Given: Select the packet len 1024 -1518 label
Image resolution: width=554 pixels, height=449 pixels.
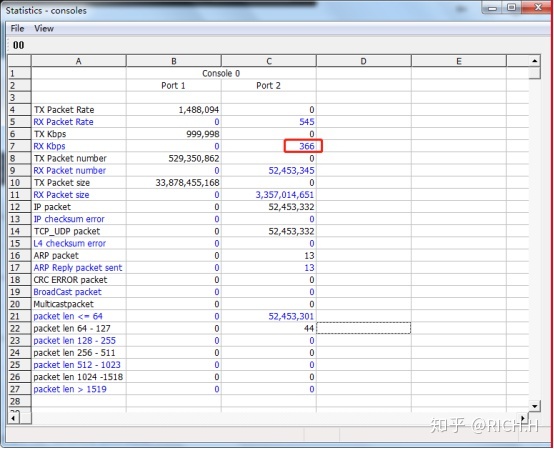Looking at the screenshot, I should tap(78, 377).
